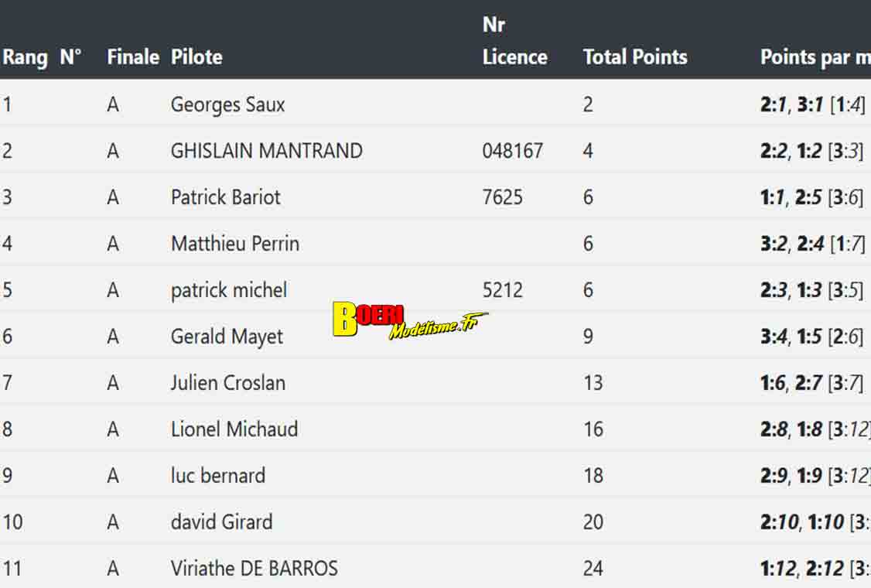Click luc bernard's pilot name
The width and height of the screenshot is (871, 588).
click(218, 476)
